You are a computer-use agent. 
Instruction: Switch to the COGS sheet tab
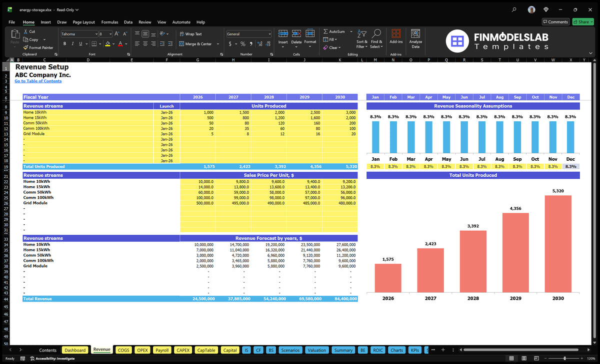[x=123, y=350]
